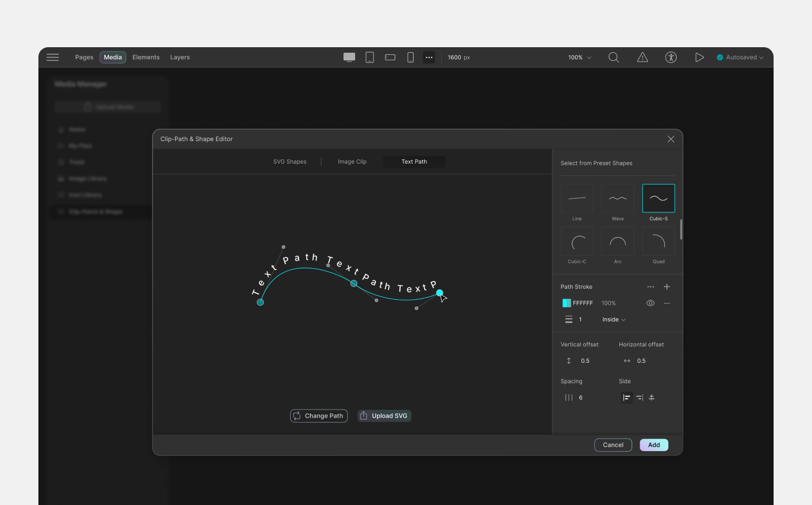The image size is (812, 505).
Task: Open Path Stroke more options ellipsis
Action: (x=651, y=287)
